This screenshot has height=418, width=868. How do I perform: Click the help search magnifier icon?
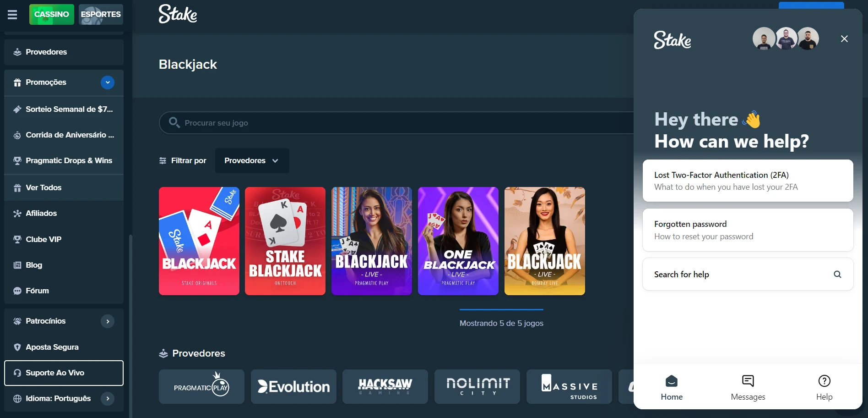click(837, 274)
